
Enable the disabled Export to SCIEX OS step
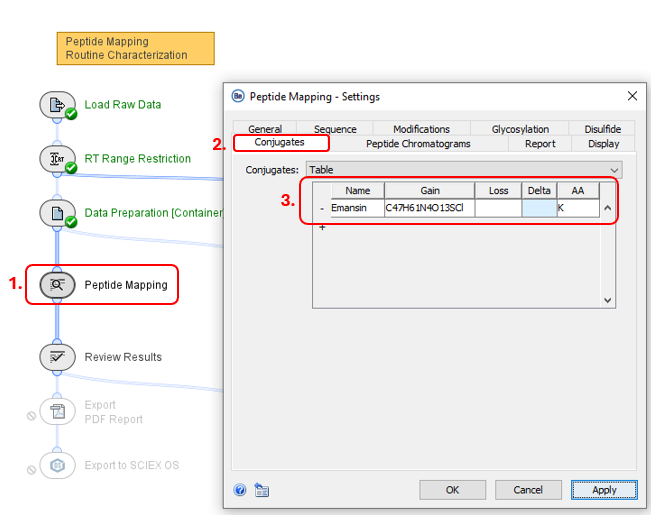click(31, 470)
